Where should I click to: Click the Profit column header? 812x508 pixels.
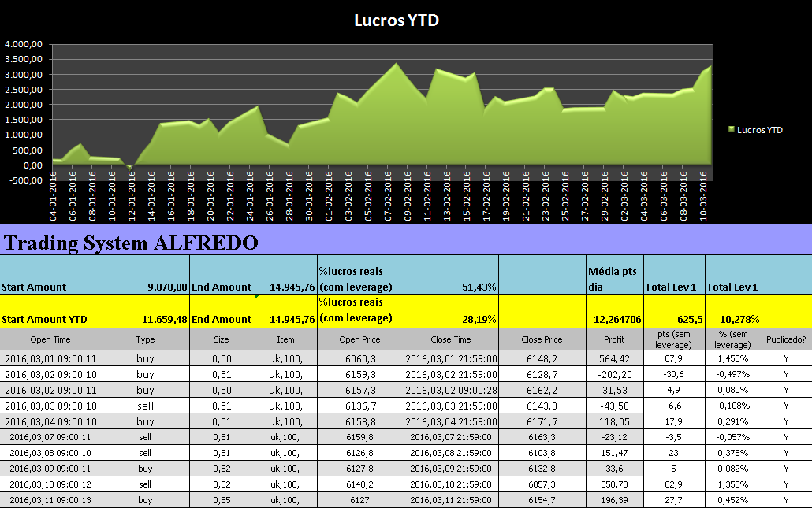614,339
